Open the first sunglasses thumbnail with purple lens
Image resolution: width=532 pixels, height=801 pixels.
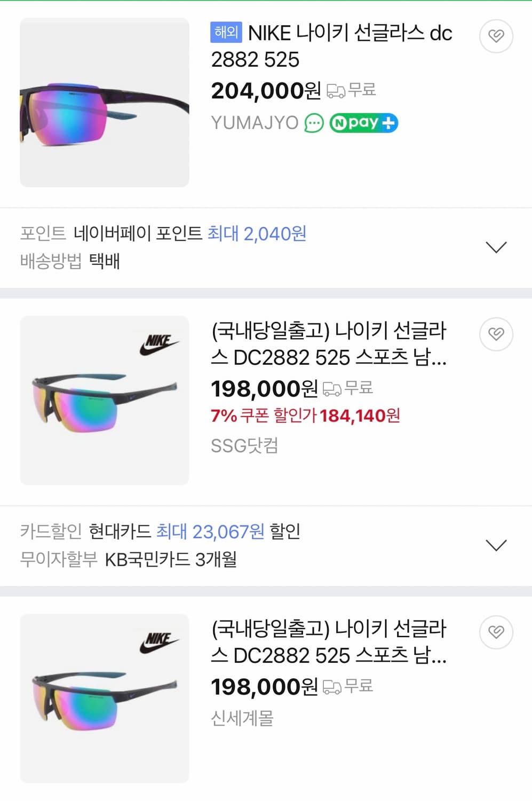coord(105,103)
